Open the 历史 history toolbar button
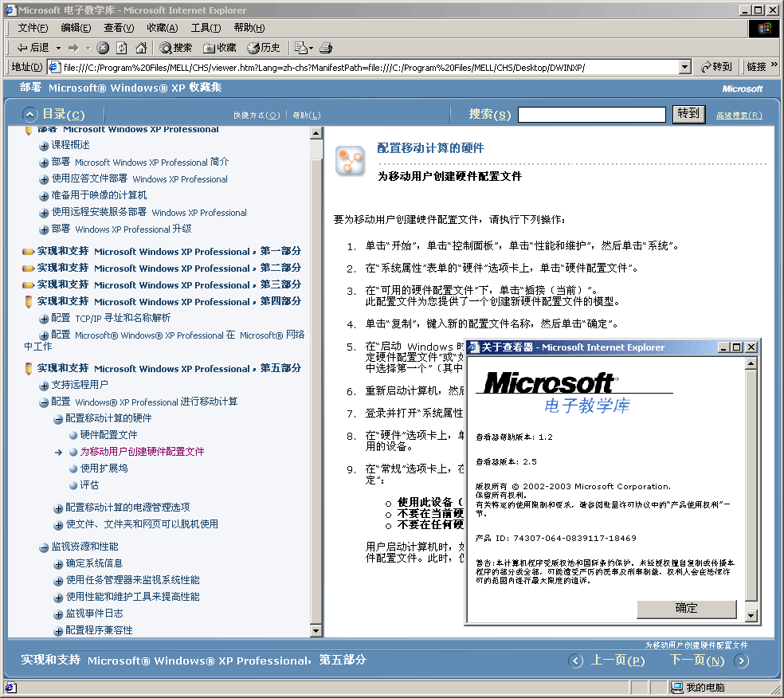The height and width of the screenshot is (698, 784). [x=264, y=48]
